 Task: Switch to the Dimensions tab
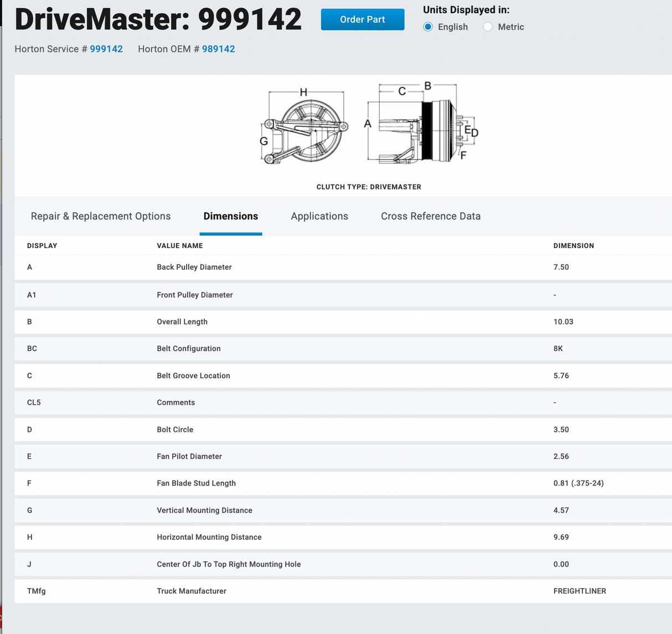231,217
